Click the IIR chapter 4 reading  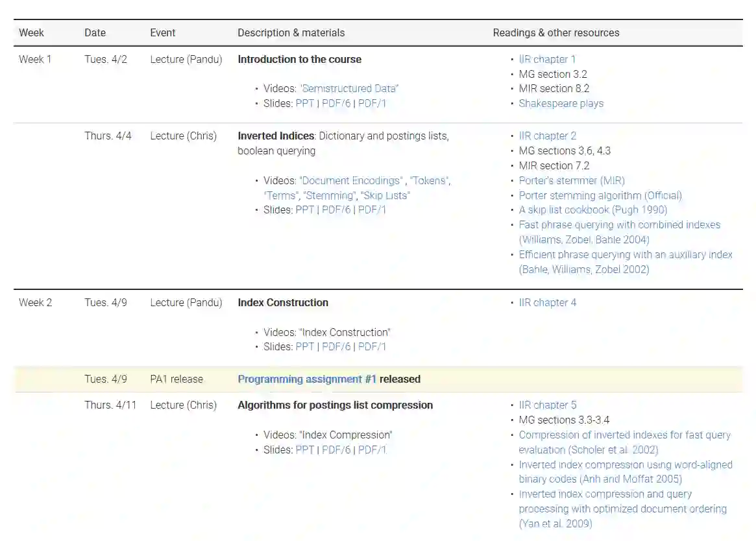(x=547, y=302)
